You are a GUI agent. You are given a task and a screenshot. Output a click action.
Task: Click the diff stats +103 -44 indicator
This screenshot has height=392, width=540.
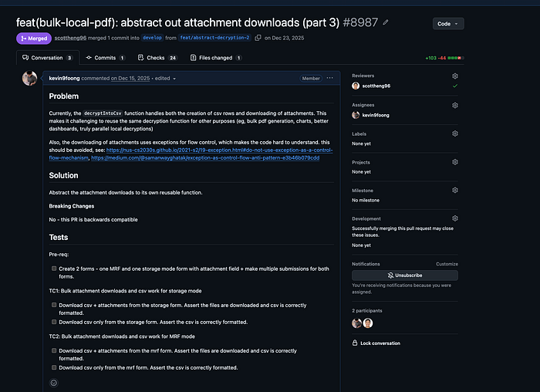444,58
